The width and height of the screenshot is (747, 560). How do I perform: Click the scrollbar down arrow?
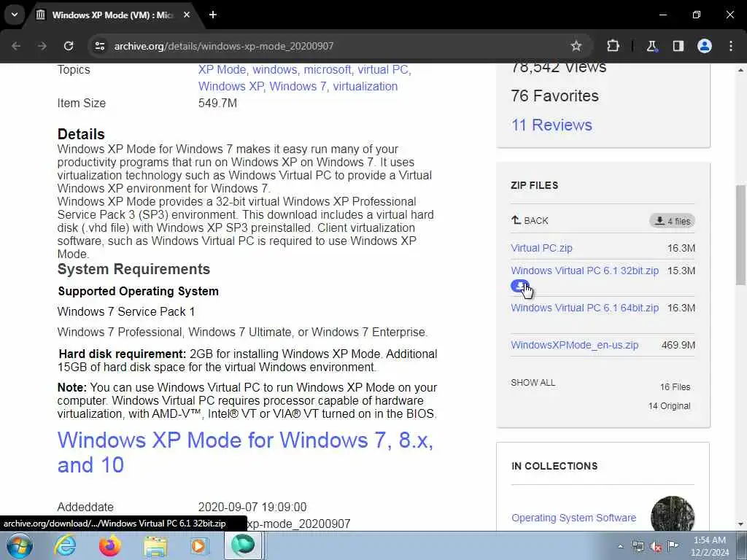tap(741, 525)
